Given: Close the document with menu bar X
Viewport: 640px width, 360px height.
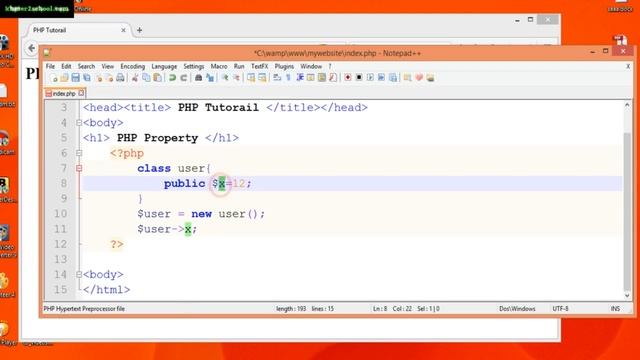Looking at the screenshot, I should [x=628, y=66].
